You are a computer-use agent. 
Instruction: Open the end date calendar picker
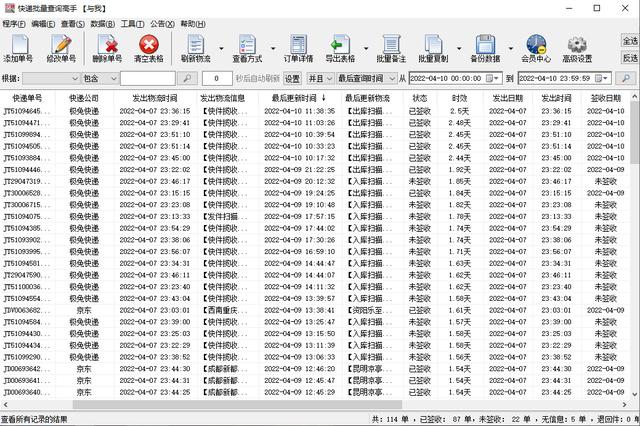click(x=602, y=78)
